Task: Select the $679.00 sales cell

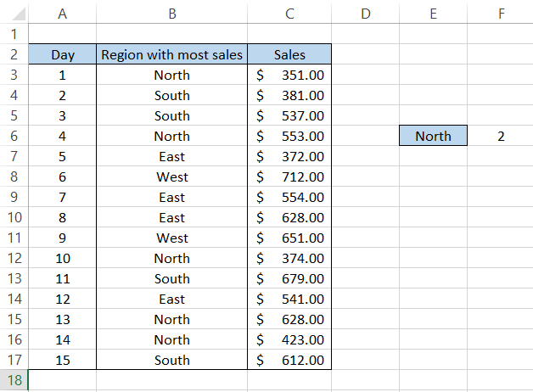Action: (290, 278)
